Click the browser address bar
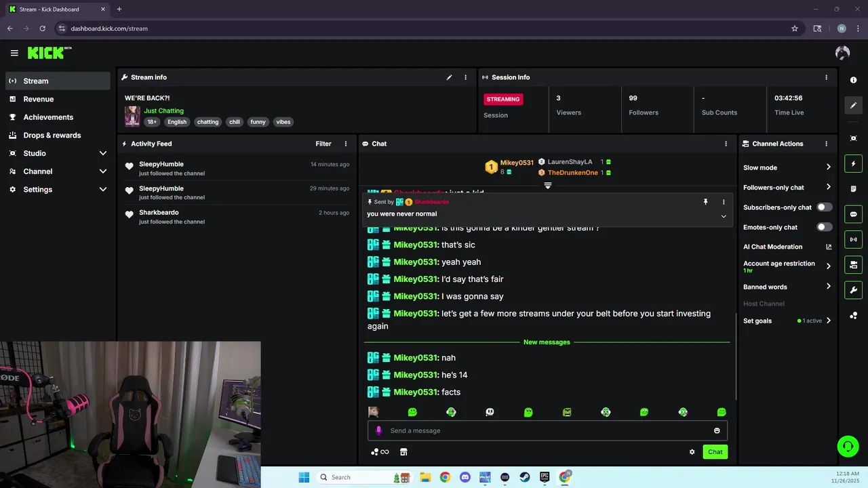This screenshot has width=868, height=488. [427, 28]
